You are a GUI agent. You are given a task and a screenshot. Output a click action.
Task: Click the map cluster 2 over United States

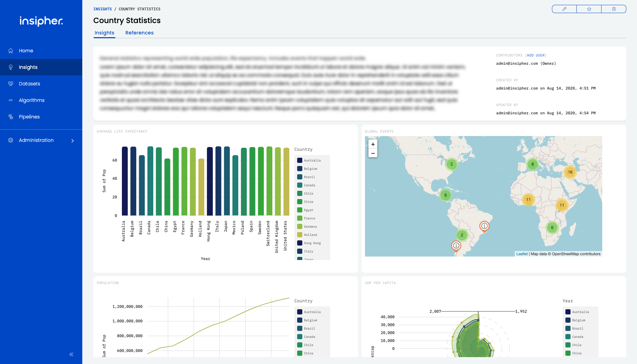pyautogui.click(x=452, y=164)
